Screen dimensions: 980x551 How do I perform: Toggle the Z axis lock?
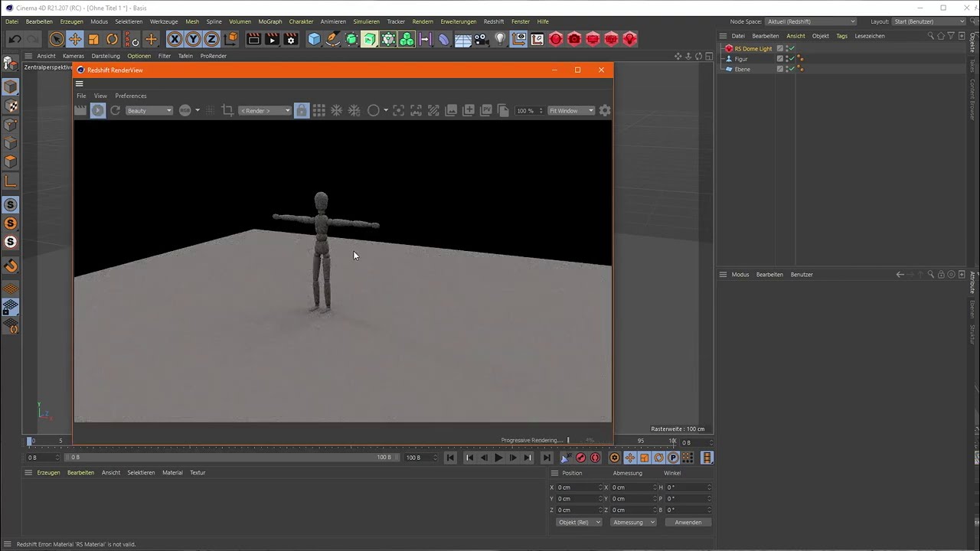[212, 39]
